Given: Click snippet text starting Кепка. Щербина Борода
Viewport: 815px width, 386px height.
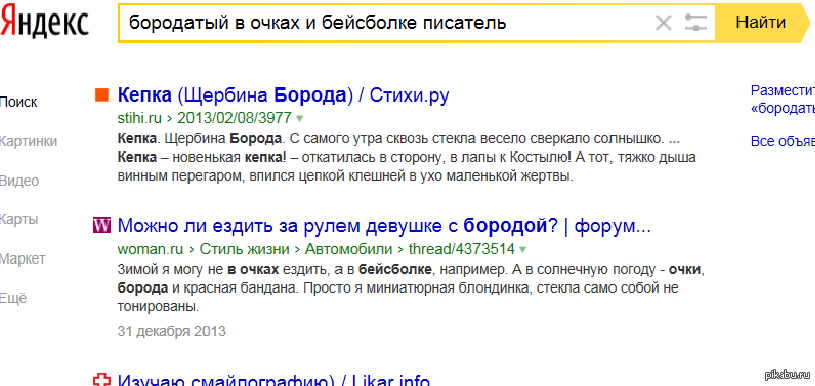Looking at the screenshot, I should pos(407,158).
